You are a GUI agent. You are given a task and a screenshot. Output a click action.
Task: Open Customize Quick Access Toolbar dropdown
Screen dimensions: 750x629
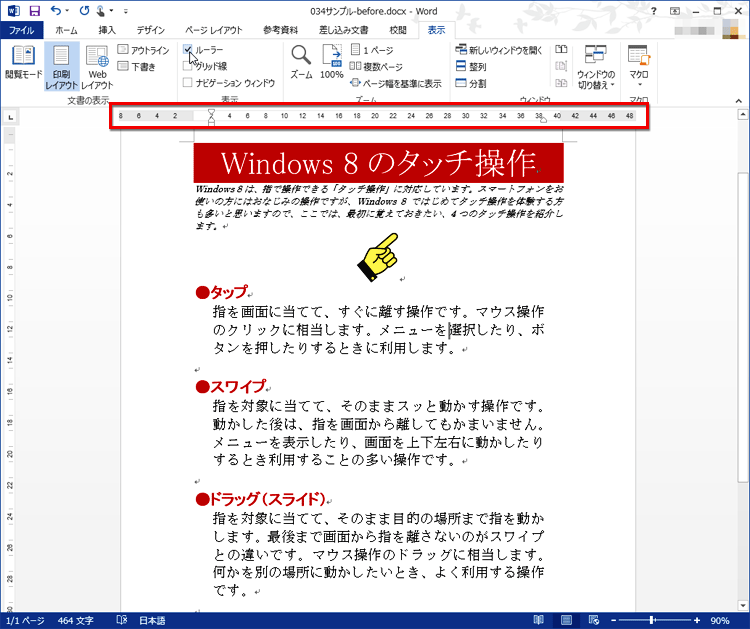click(126, 11)
